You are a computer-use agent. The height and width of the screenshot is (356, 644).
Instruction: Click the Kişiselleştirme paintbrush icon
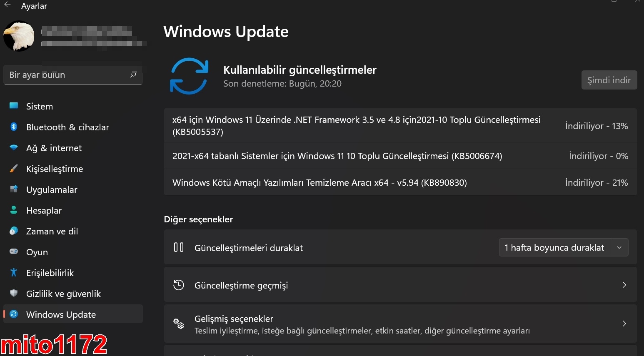[14, 169]
